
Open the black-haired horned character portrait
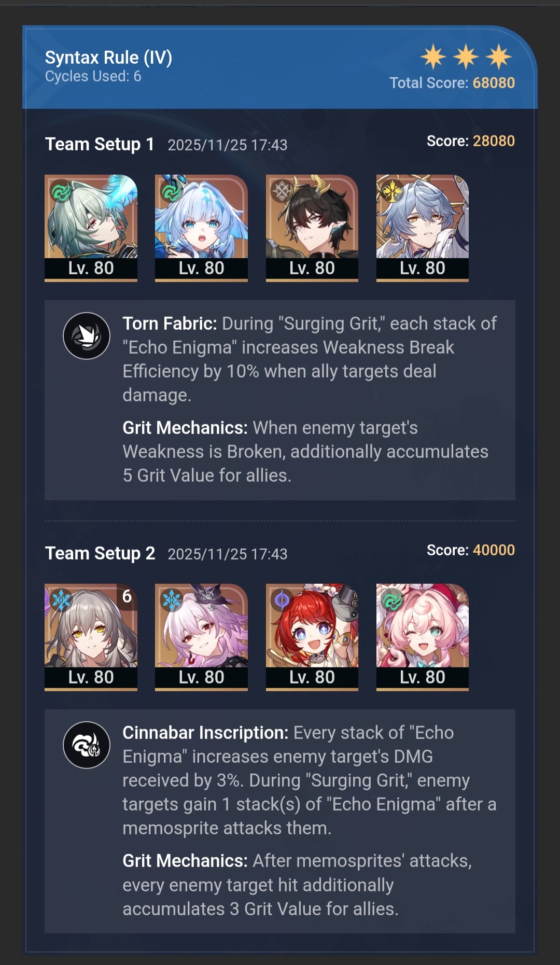pyautogui.click(x=312, y=228)
